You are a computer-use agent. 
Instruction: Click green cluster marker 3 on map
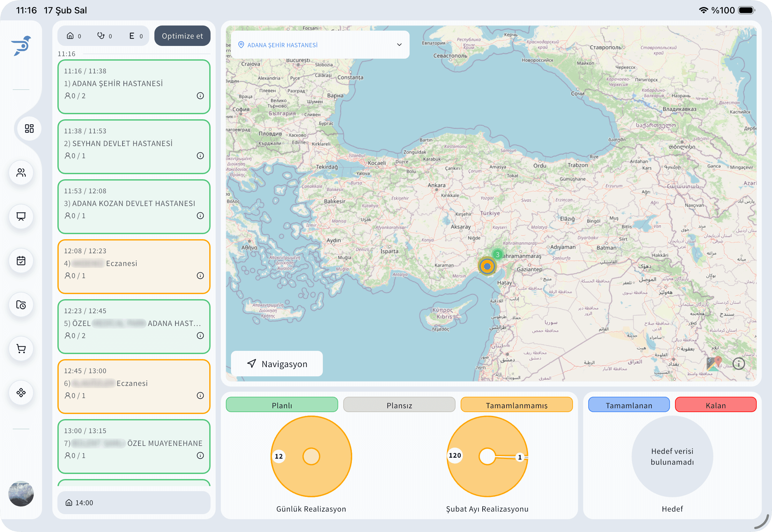[497, 255]
